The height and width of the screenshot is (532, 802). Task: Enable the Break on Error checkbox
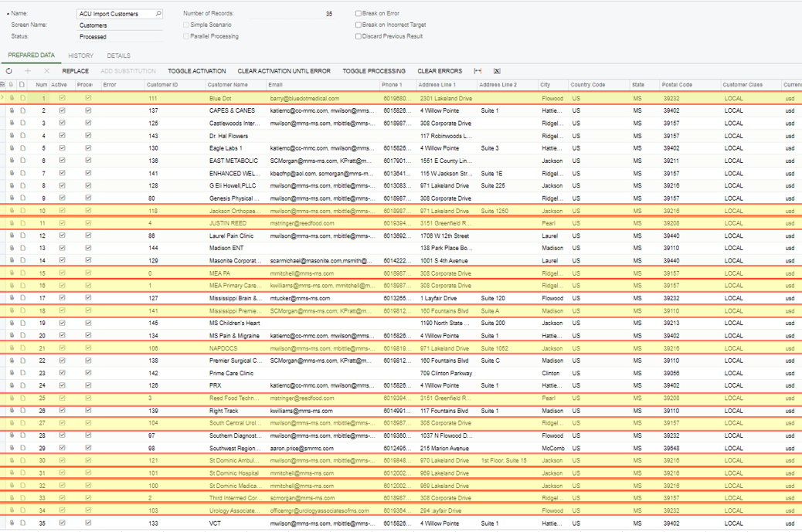coord(358,13)
